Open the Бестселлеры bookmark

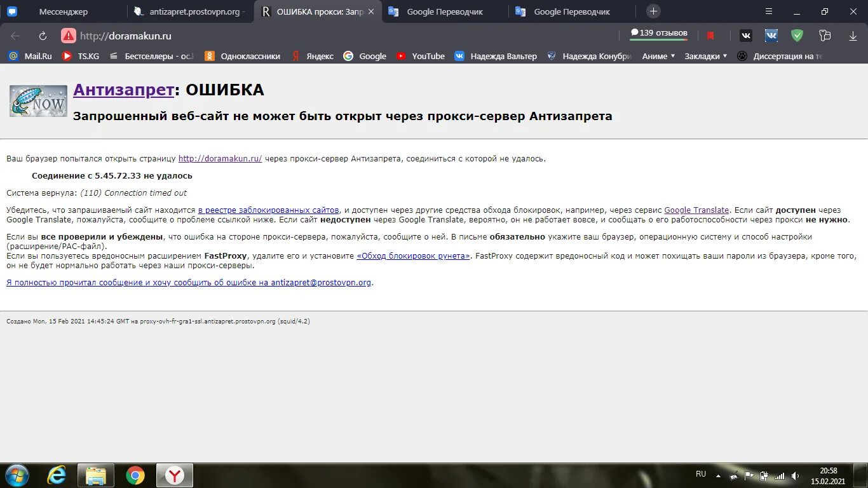151,56
